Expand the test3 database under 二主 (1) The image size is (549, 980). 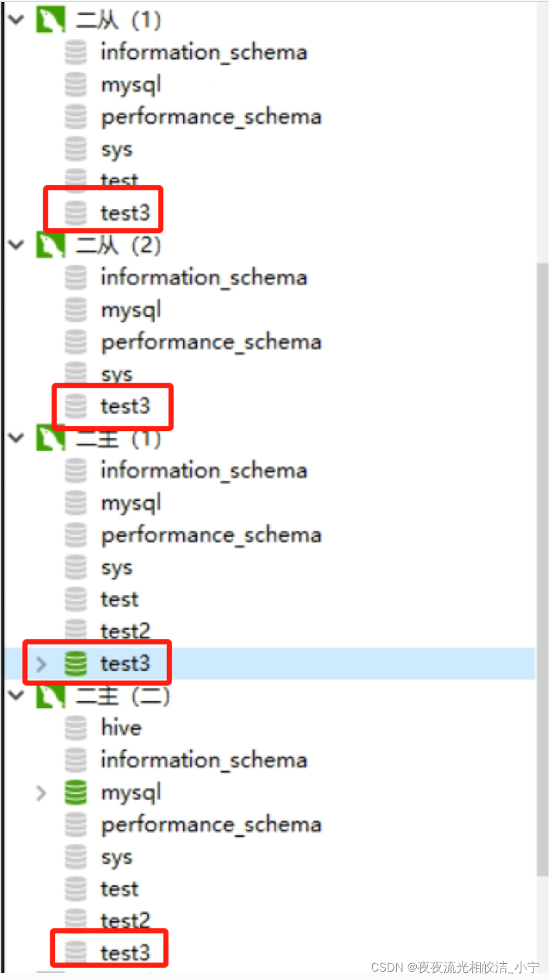(40, 663)
